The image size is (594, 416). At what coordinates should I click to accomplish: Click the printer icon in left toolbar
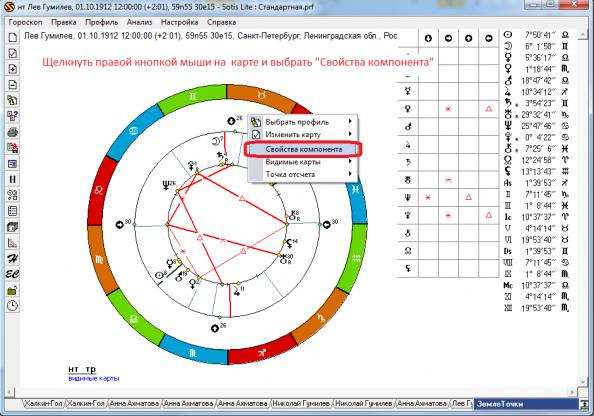tap(13, 132)
